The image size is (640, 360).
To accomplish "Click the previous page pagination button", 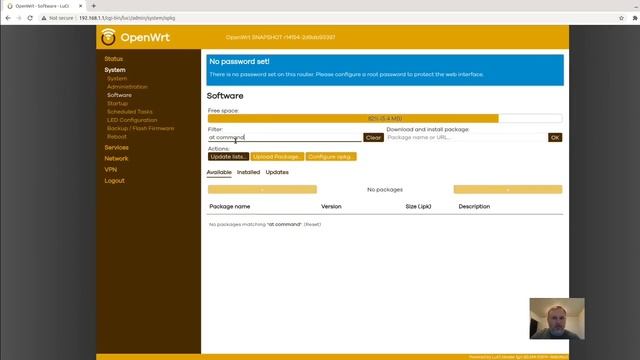I will [262, 189].
